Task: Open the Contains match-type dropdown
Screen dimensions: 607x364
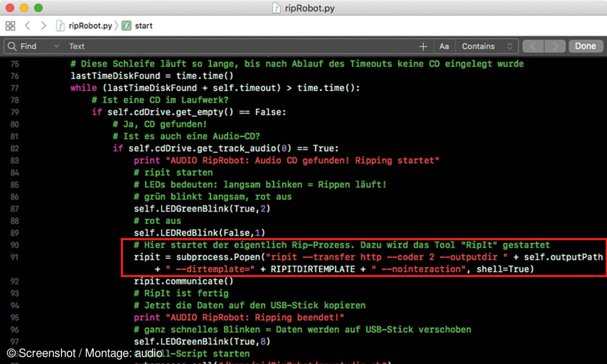Action: tap(487, 46)
